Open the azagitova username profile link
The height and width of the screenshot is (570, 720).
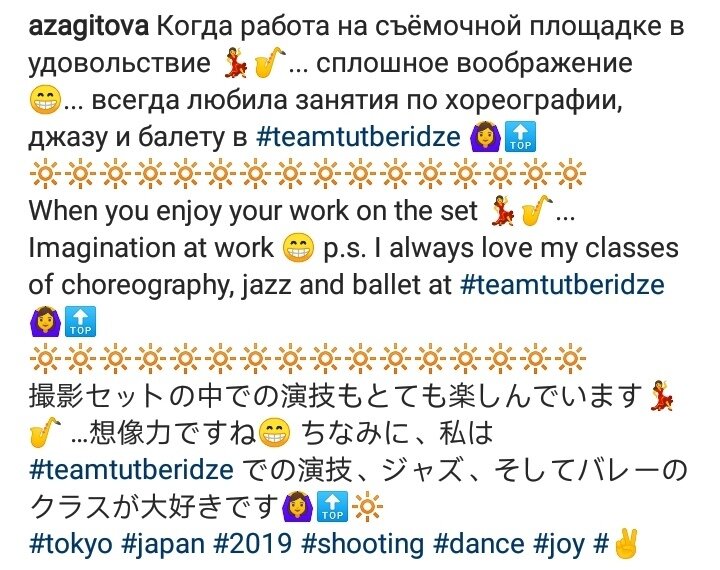(89, 26)
